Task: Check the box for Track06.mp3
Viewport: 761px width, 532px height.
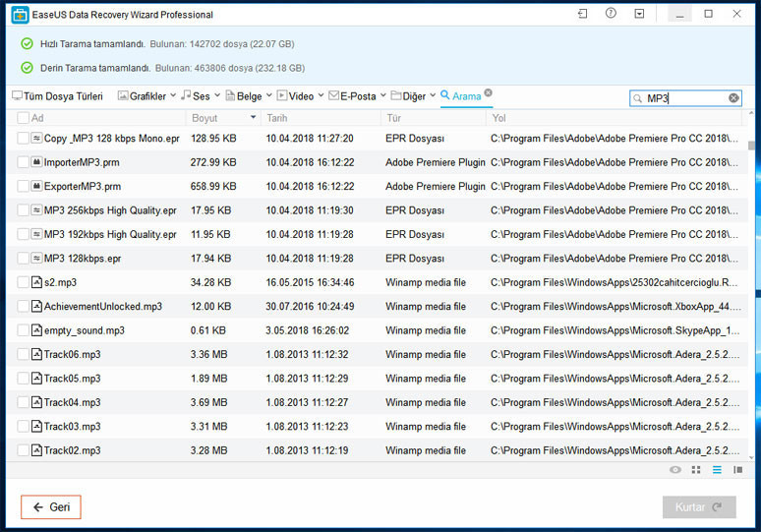Action: 23,354
